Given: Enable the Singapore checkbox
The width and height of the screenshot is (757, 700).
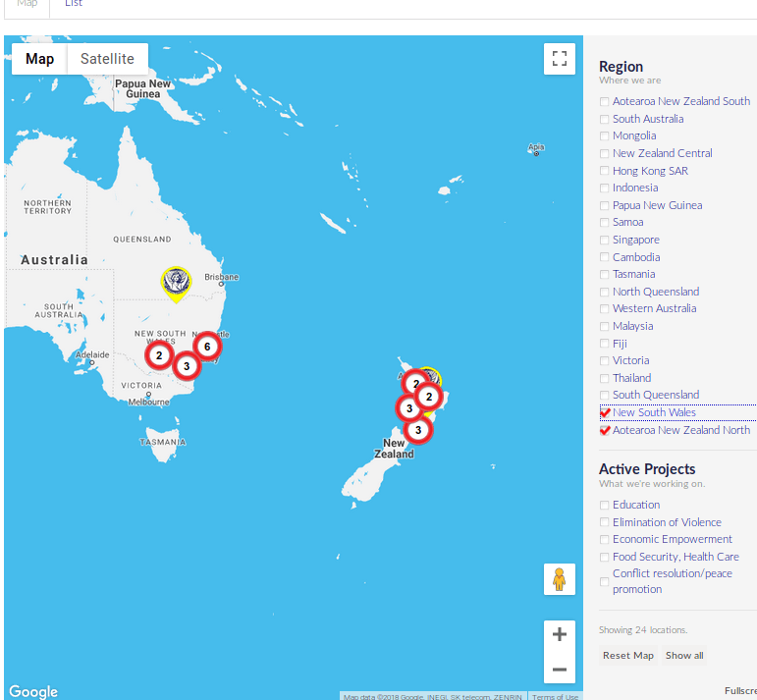Looking at the screenshot, I should coord(604,240).
